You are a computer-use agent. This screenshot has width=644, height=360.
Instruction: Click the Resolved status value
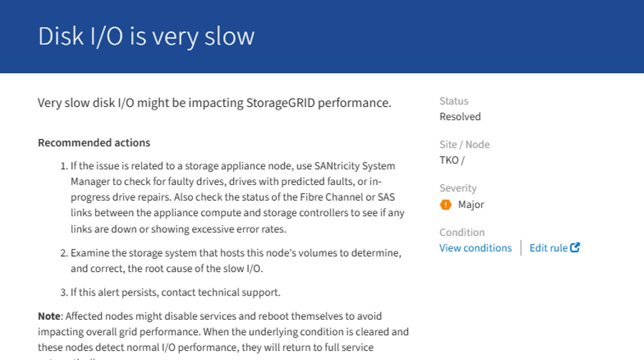pos(460,117)
